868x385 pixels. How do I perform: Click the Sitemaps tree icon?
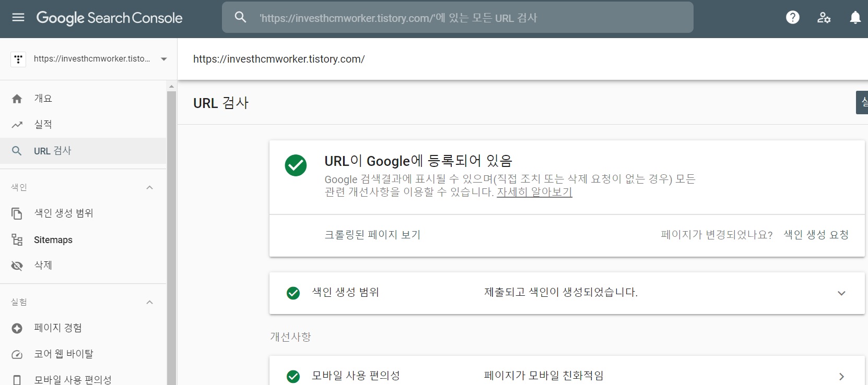coord(17,240)
